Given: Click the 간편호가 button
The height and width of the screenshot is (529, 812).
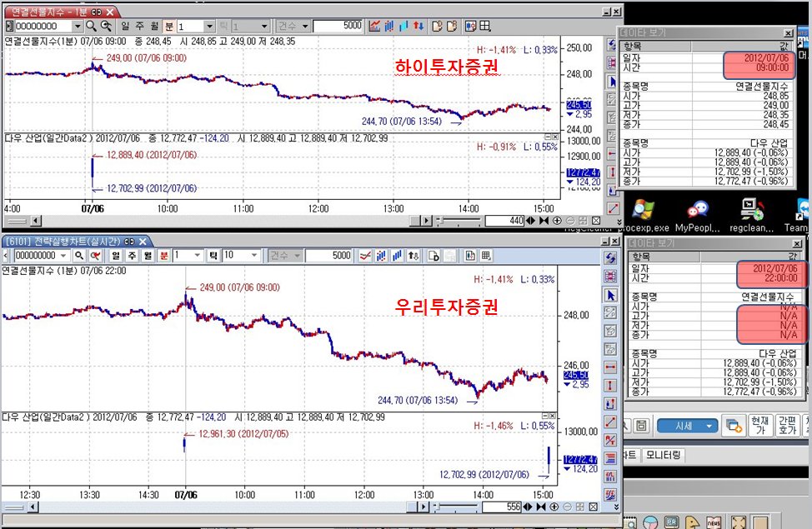Looking at the screenshot, I should (787, 426).
